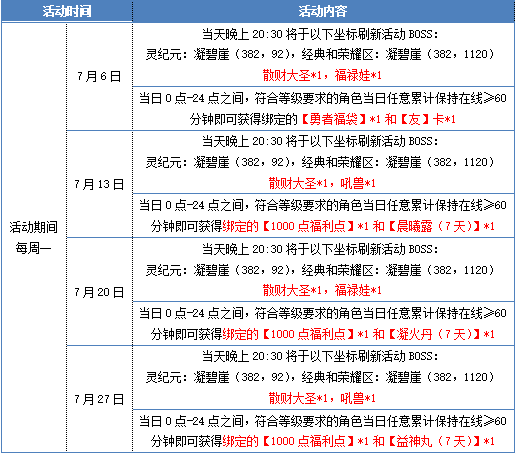
Task: Click the 活动期间每周一 cell
Action: pyautogui.click(x=33, y=237)
